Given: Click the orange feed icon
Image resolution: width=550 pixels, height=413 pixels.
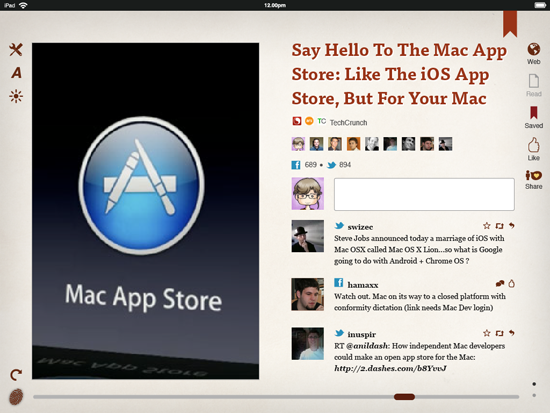Looking at the screenshot, I should click(x=309, y=121).
